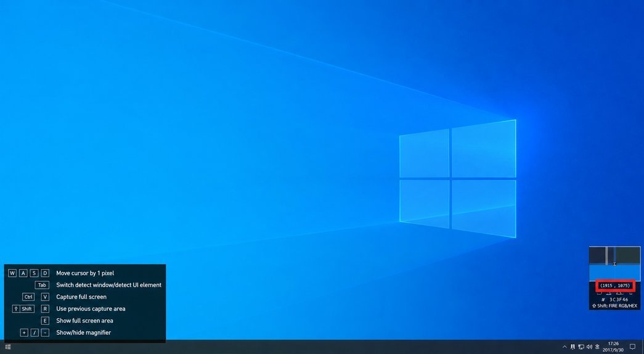Click the plus key cap
644x354 pixels.
coord(24,332)
